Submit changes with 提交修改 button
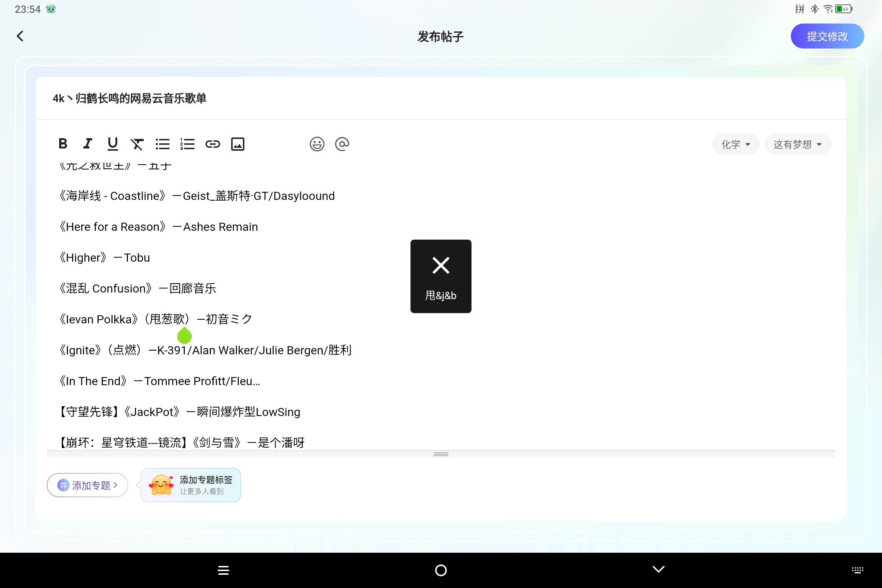 (827, 36)
